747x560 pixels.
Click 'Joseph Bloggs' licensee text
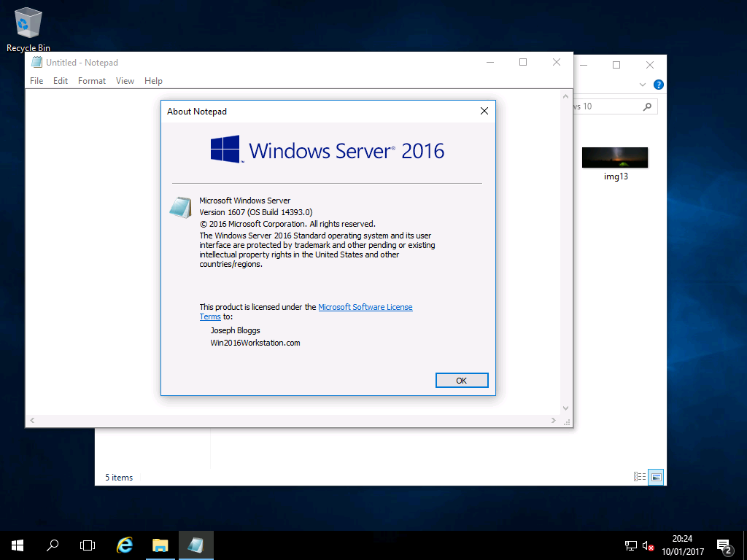pos(236,330)
